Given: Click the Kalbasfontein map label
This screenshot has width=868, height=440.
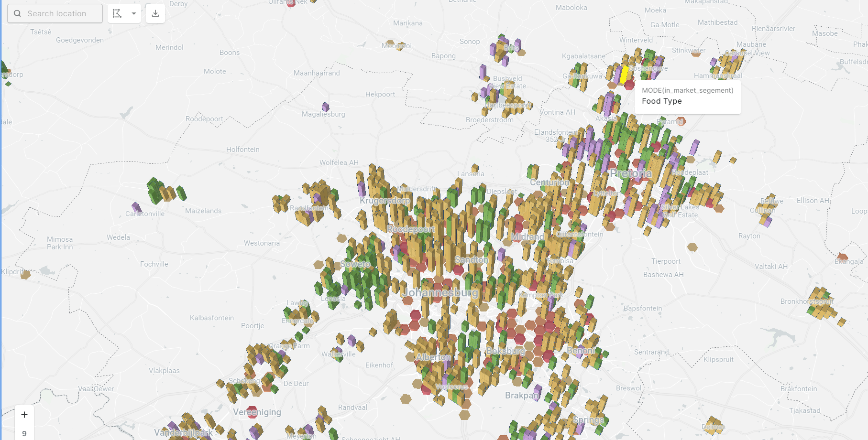Looking at the screenshot, I should [x=212, y=318].
